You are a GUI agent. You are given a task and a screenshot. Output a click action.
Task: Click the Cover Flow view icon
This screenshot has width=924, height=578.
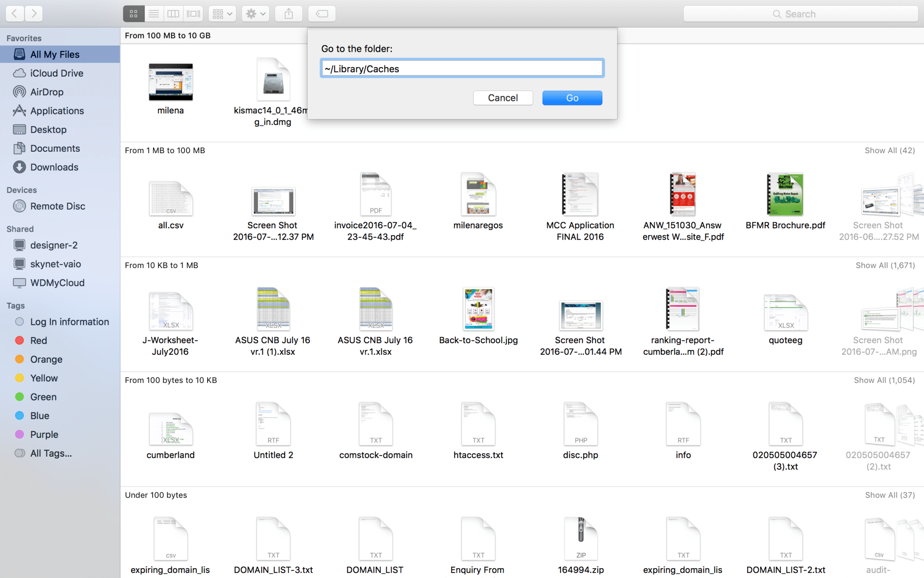[194, 14]
